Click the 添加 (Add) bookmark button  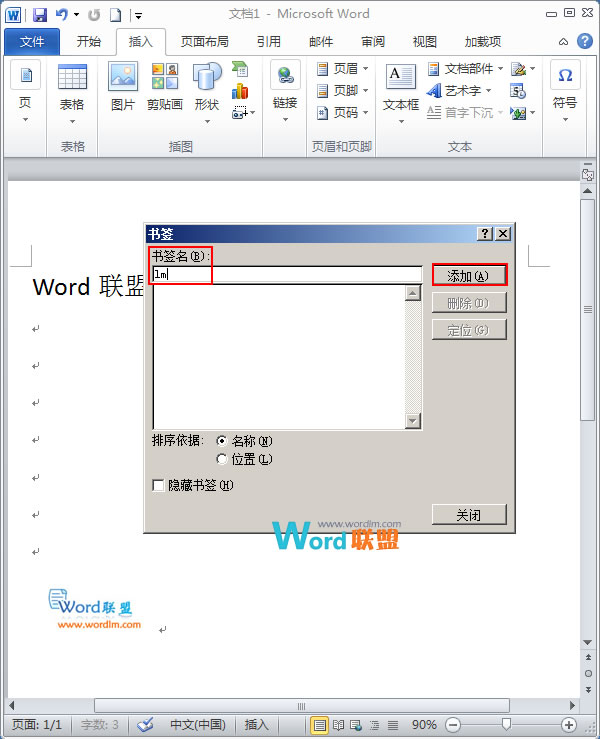tap(468, 275)
